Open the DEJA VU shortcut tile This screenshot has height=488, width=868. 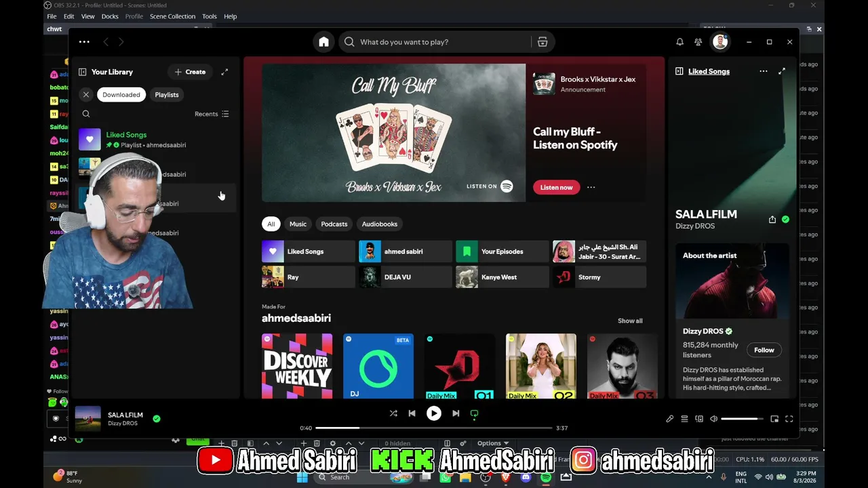(406, 277)
